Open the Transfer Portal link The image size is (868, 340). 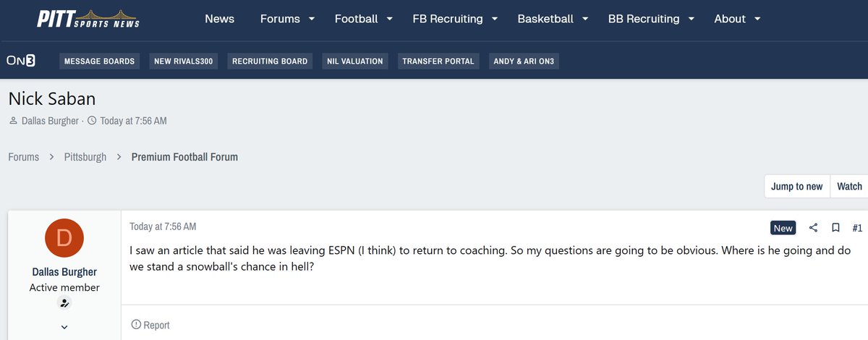438,61
